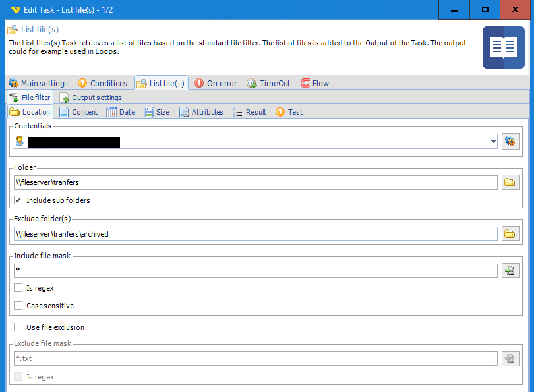Screen dimensions: 534x392
Task: Browse for the Exclude folder(s) path
Action: point(510,234)
